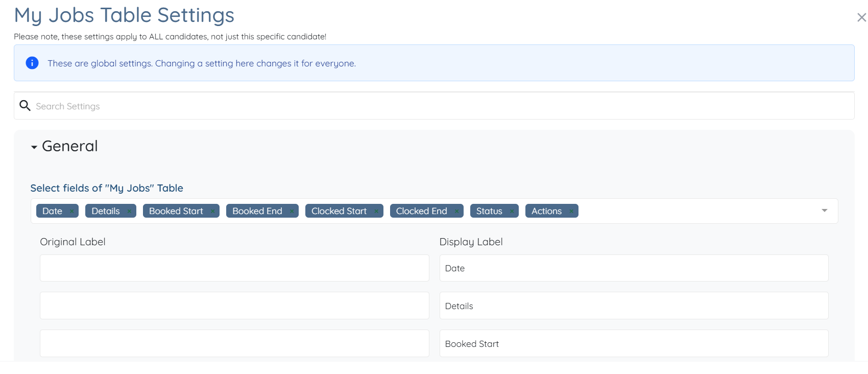This screenshot has width=868, height=374.
Task: Click the Actions tag label
Action: coord(546,211)
